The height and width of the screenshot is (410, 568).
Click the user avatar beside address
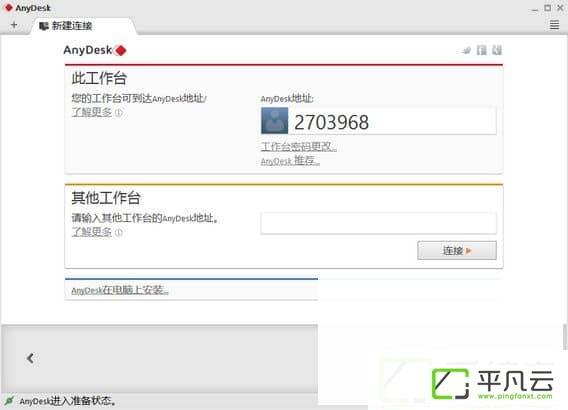(x=275, y=121)
